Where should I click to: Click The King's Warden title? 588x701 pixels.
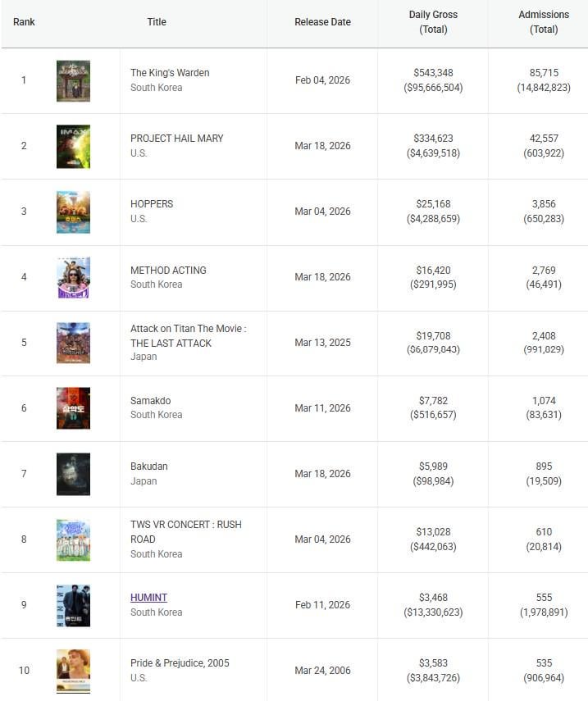click(x=170, y=73)
